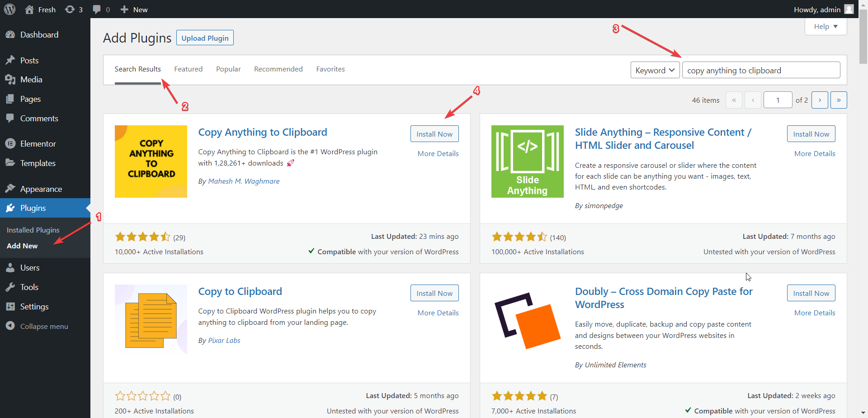Open author link Pixar Labs

(224, 341)
